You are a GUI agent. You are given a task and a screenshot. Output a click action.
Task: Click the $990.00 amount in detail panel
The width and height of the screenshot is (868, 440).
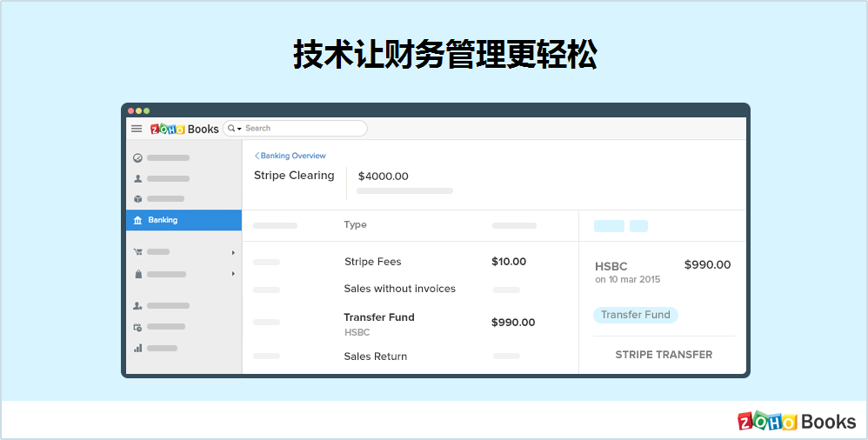707,264
